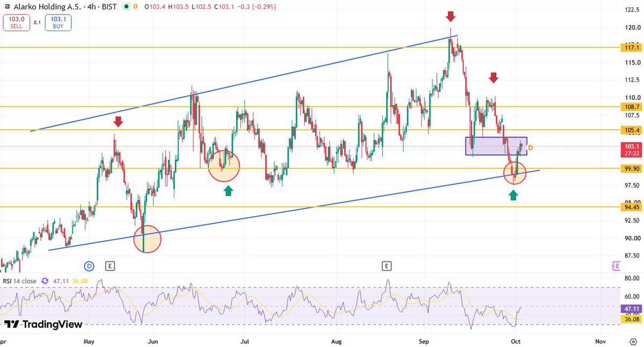The image size is (644, 347).
Task: Select the purple rectangle zone drawing
Action: pyautogui.click(x=496, y=146)
